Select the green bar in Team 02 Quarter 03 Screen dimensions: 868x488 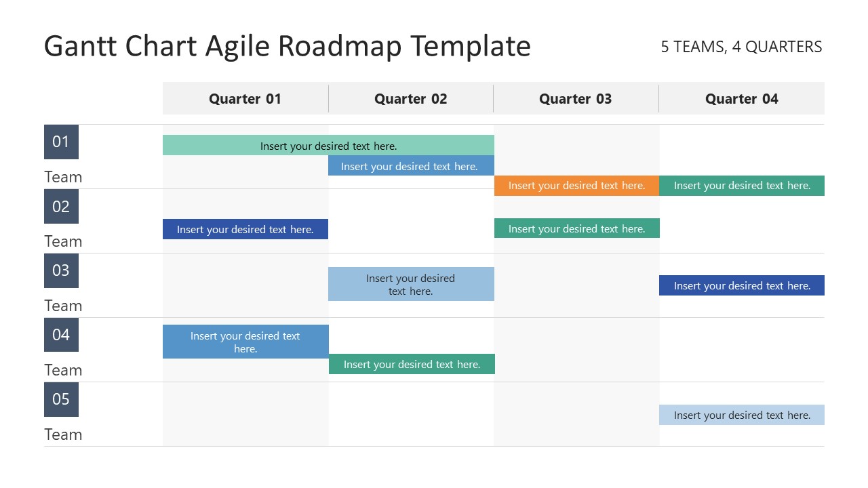(x=576, y=228)
